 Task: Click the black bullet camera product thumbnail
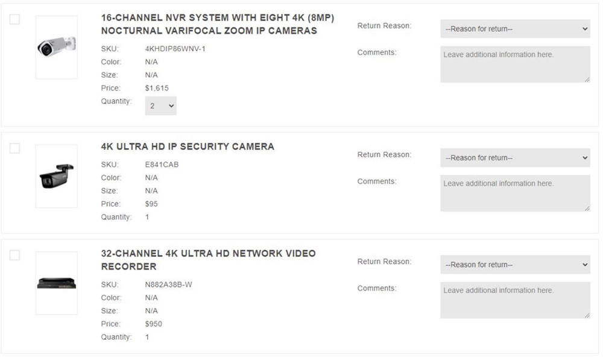57,177
